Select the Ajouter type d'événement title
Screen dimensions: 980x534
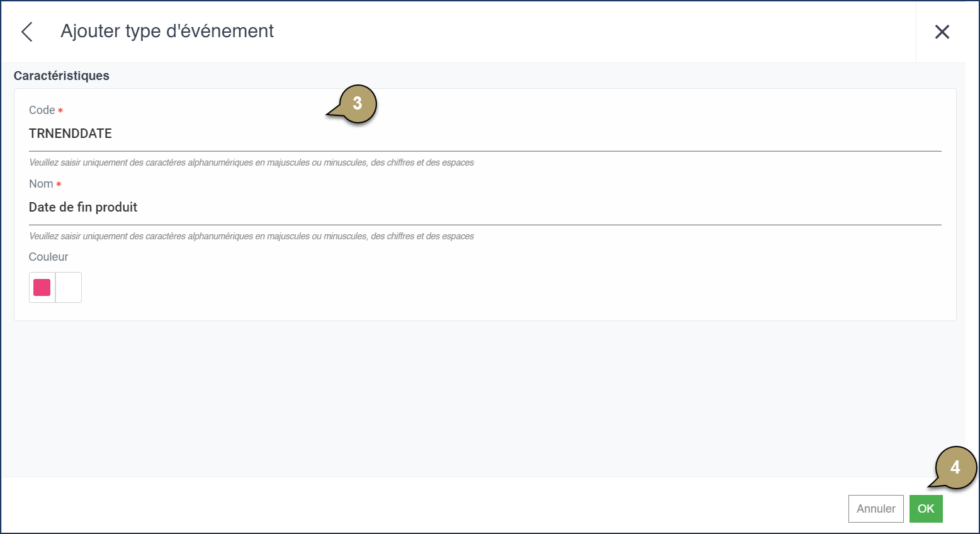tap(167, 31)
